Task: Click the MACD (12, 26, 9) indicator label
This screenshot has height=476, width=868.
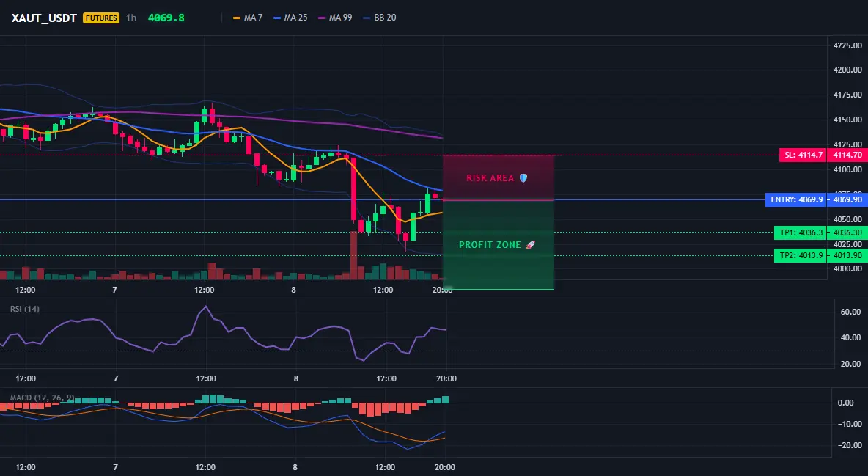Action: [x=42, y=398]
